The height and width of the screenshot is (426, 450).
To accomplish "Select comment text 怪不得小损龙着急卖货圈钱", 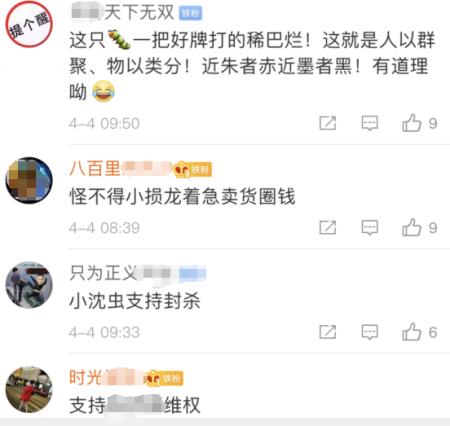I will 182,196.
